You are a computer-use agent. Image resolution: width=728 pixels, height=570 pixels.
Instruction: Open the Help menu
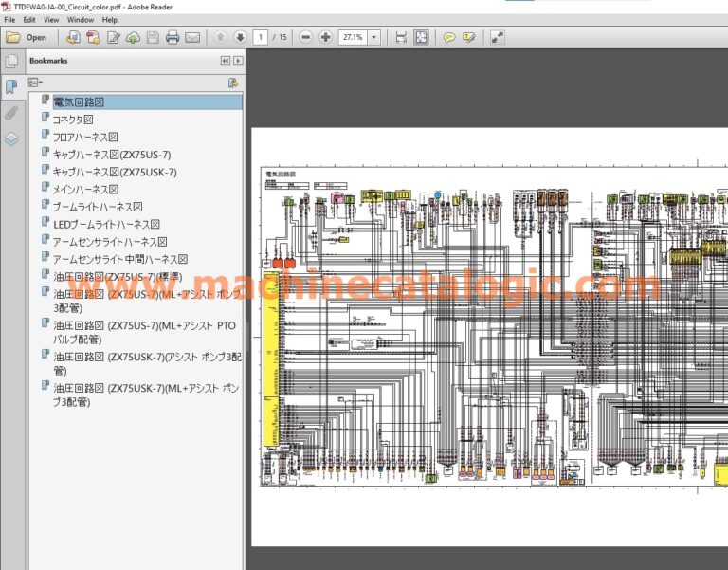click(110, 19)
